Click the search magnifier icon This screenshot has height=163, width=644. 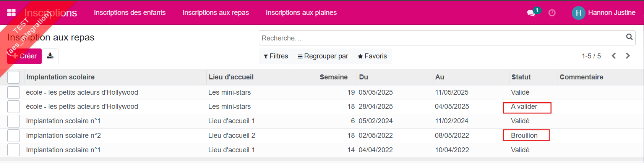tap(629, 37)
